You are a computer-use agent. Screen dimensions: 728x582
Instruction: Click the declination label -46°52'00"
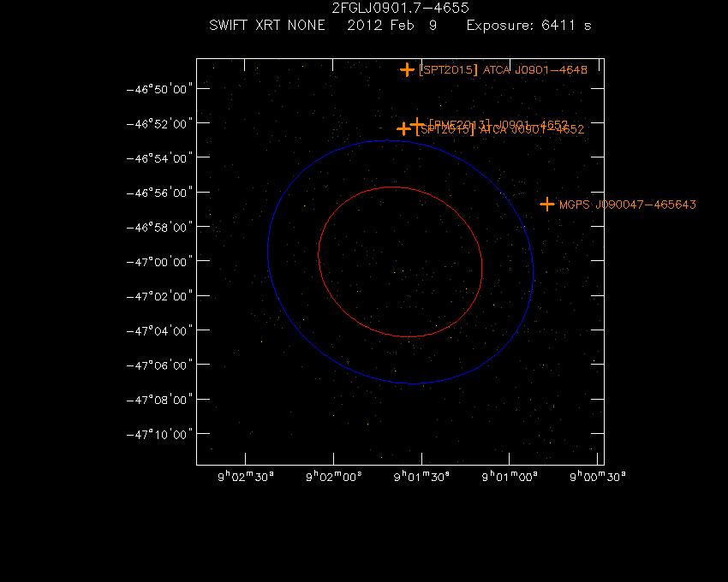click(159, 123)
